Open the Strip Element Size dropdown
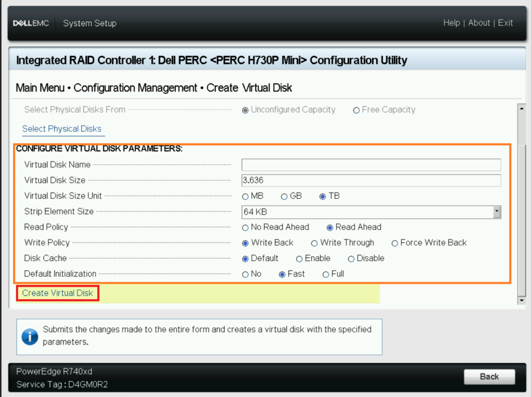 pos(371,211)
